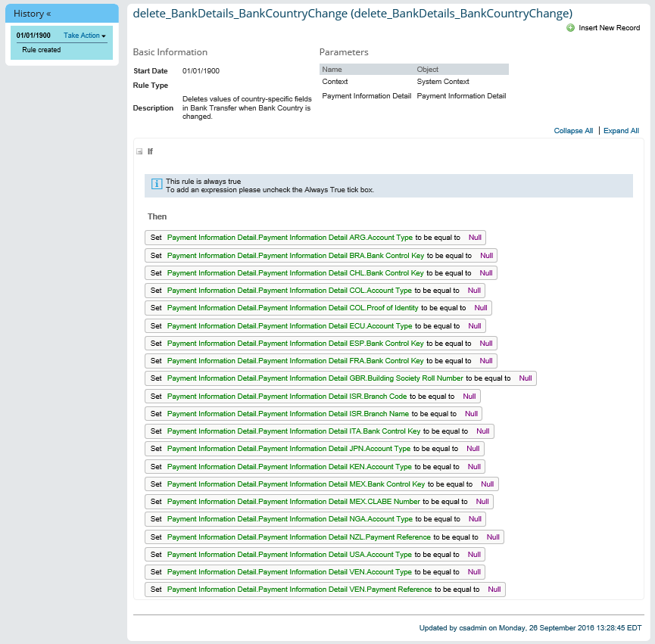Click the VEN.Account Type field
This screenshot has width=655, height=644.
point(289,573)
